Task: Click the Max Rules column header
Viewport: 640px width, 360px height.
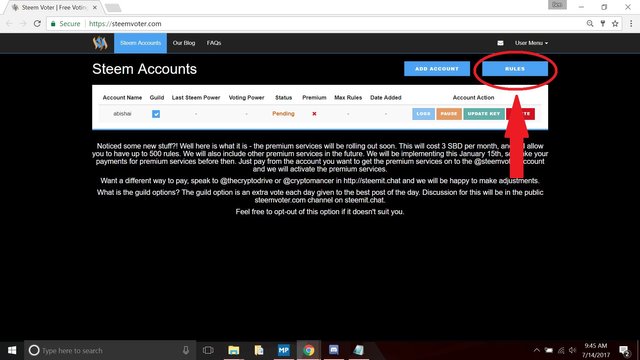Action: pos(348,98)
